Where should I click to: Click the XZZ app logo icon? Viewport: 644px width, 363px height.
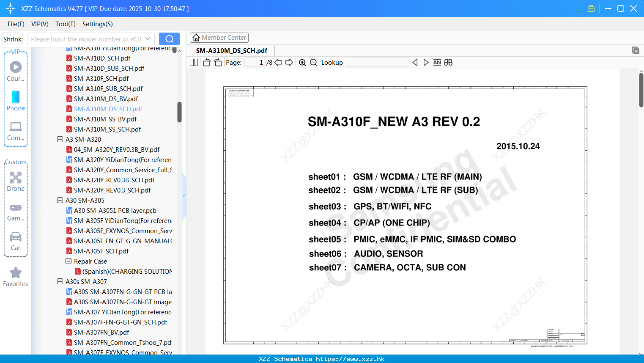[11, 8]
